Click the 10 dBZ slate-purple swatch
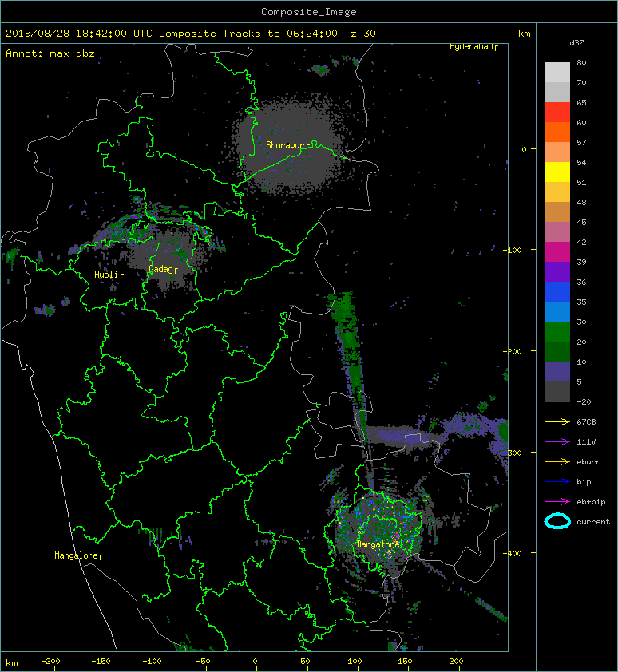Screen dimensions: 618x672 [x=557, y=372]
